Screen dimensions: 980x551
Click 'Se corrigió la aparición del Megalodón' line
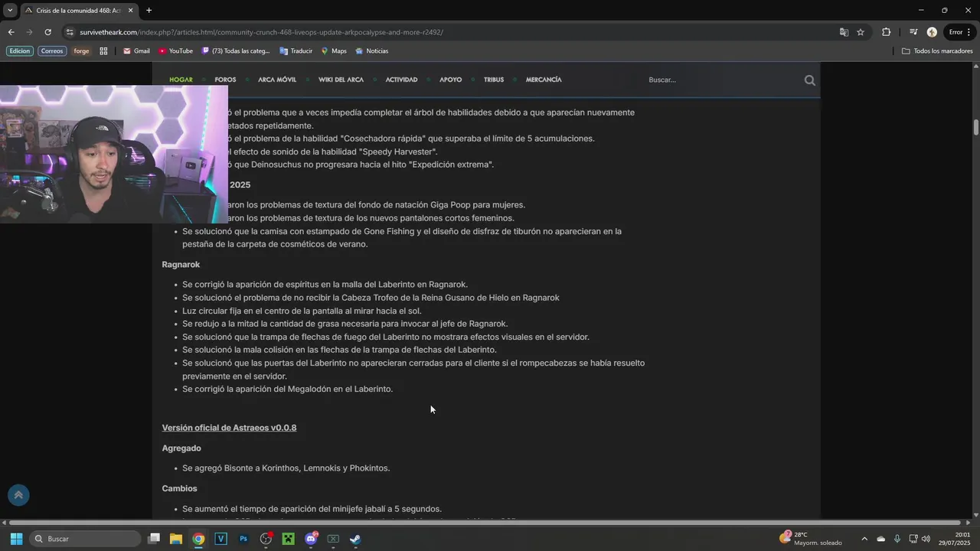coord(287,390)
